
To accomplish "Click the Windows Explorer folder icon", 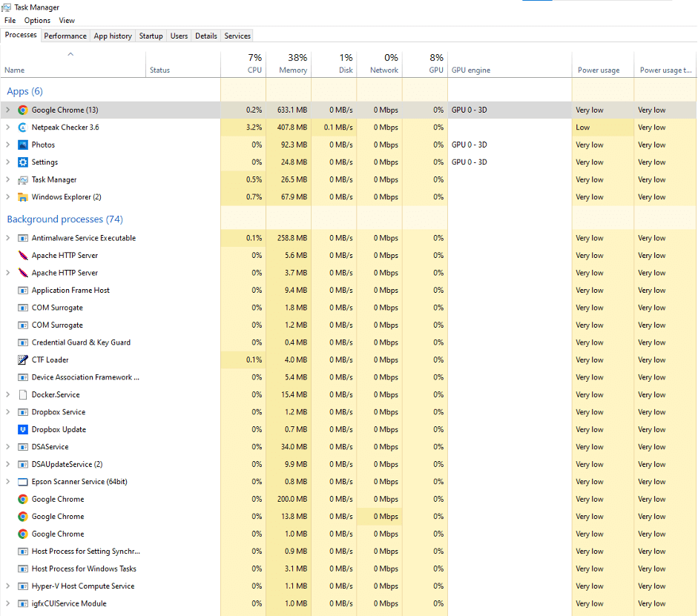I will (23, 197).
